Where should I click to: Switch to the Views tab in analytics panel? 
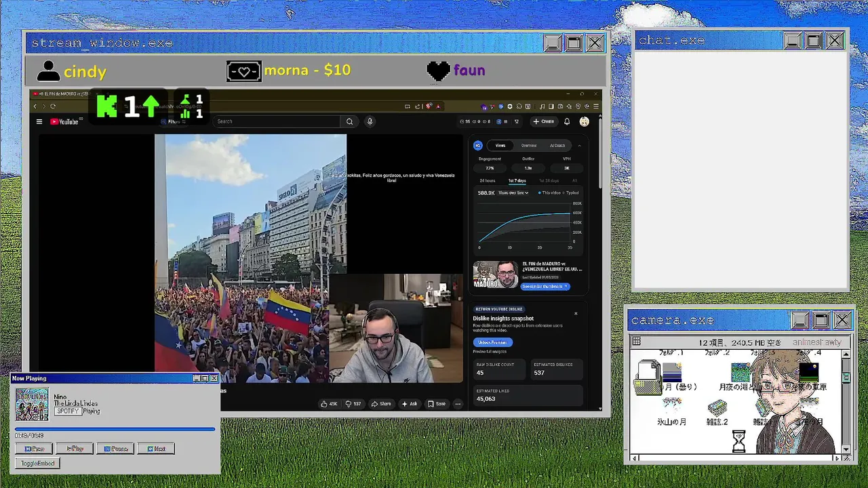coord(500,145)
